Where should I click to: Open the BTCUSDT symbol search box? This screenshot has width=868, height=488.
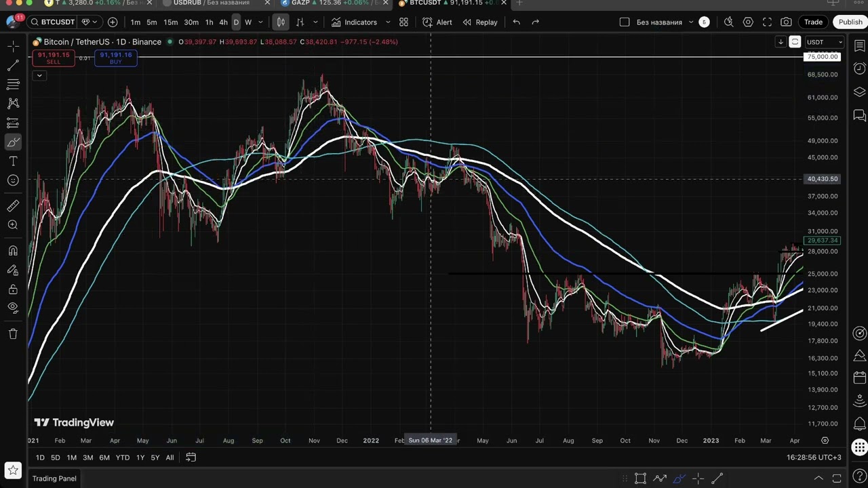click(x=53, y=22)
